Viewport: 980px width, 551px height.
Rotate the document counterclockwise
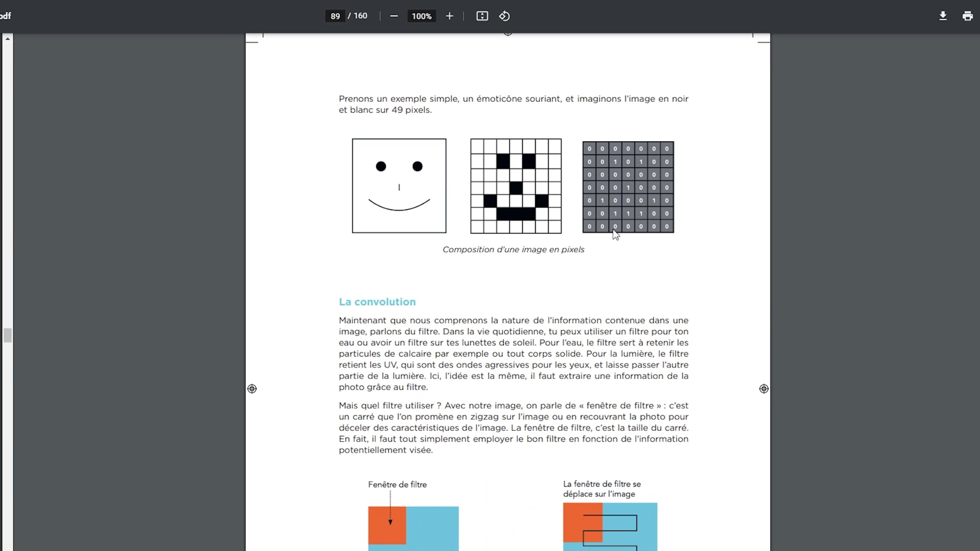504,16
